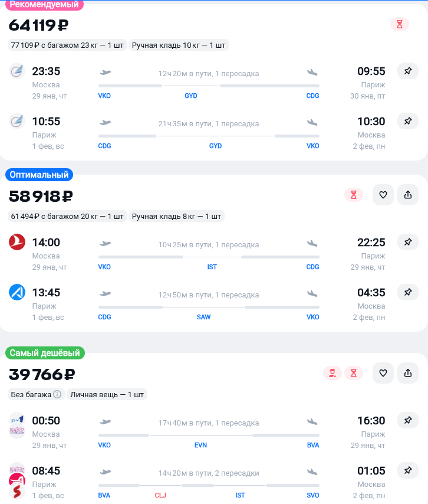Select the 61 494₽ with 20 kg baggage option
Screen dimensions: 428x504
point(68,216)
